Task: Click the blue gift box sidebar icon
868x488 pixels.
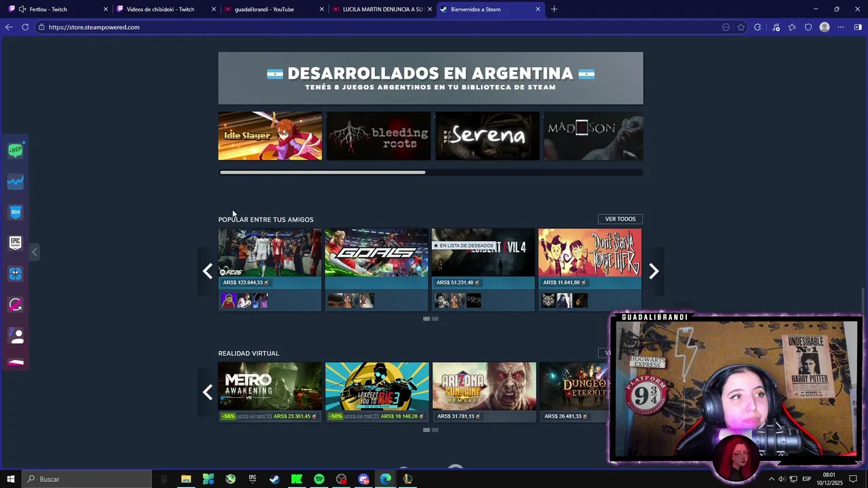Action: tap(16, 274)
